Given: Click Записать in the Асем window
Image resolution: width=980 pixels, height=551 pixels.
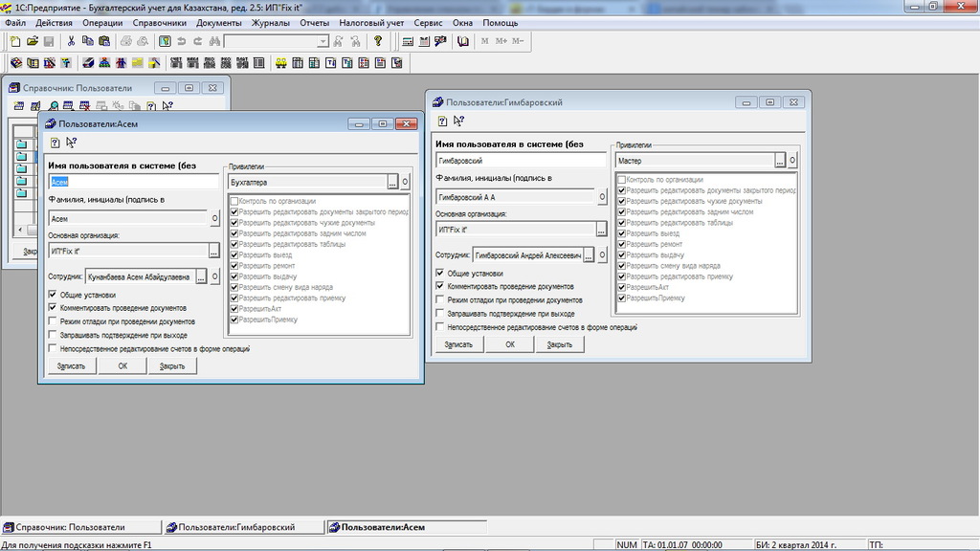Looking at the screenshot, I should pos(71,366).
